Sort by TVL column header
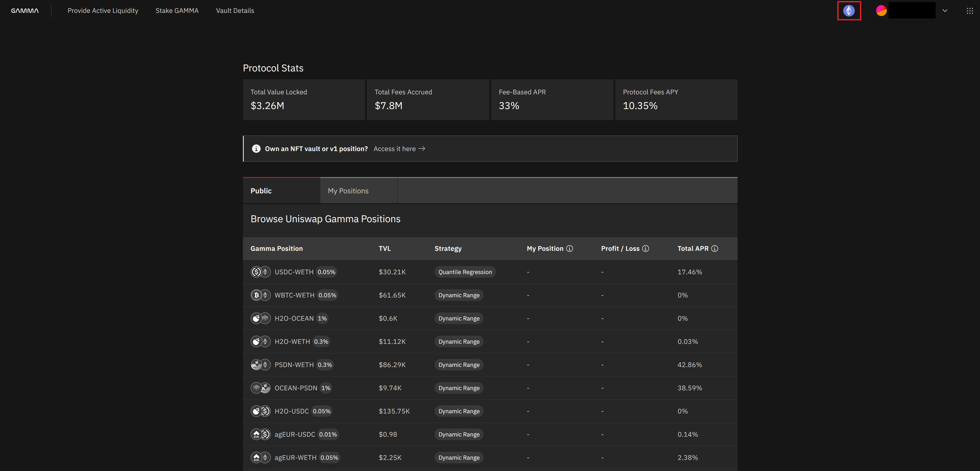This screenshot has width=980, height=471. pyautogui.click(x=385, y=249)
